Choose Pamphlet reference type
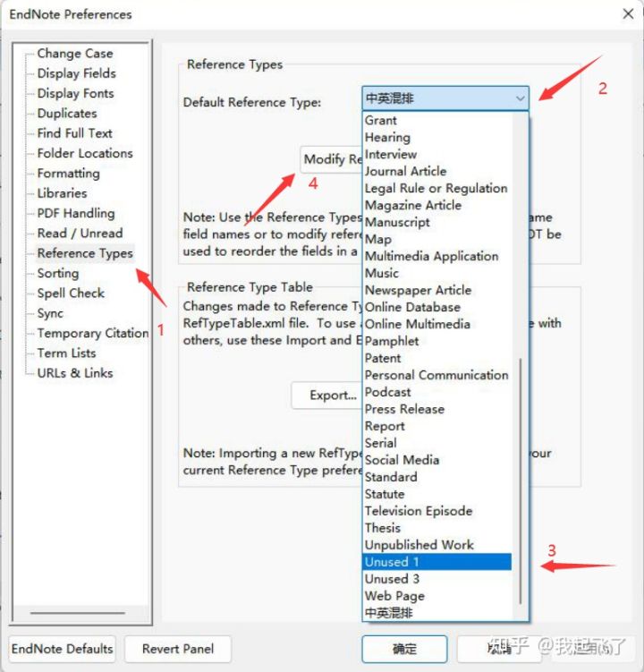The image size is (644, 672). pyautogui.click(x=437, y=341)
